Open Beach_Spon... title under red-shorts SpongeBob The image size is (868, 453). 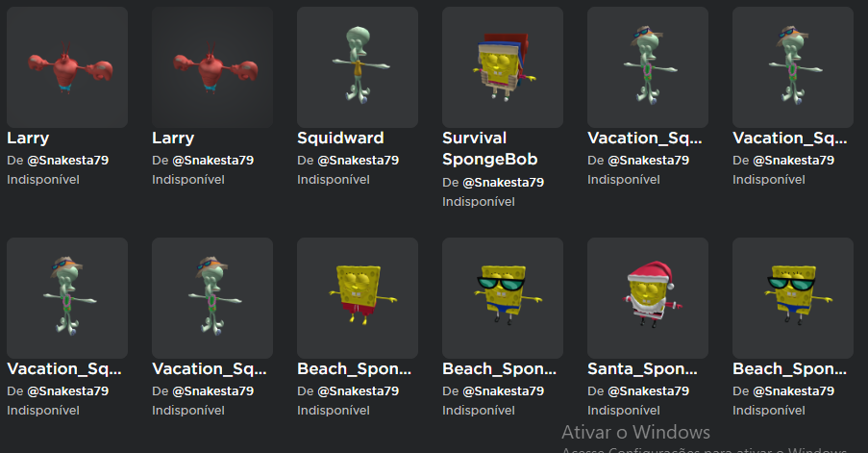click(x=355, y=368)
